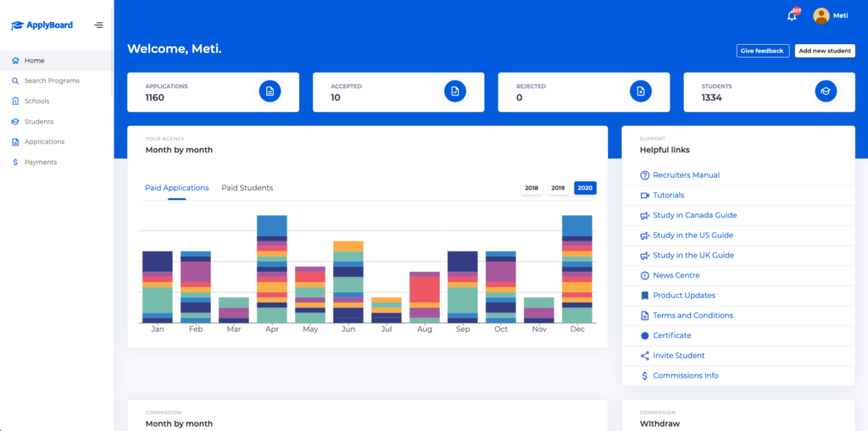The image size is (868, 431).
Task: Click the Applications card document icon
Action: click(270, 91)
